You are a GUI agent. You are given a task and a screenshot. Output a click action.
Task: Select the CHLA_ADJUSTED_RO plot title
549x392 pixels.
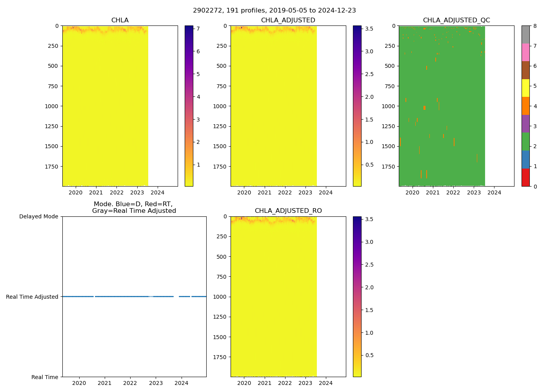pos(288,211)
